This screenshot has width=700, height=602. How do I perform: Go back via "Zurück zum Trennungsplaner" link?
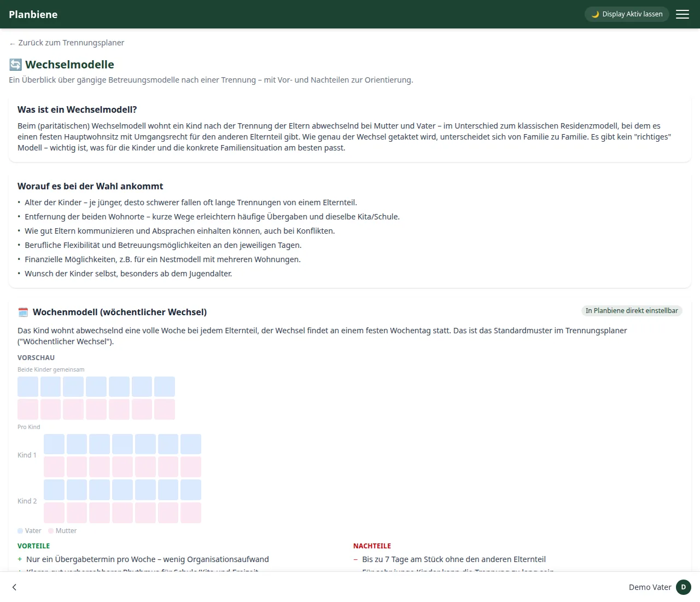tap(67, 43)
